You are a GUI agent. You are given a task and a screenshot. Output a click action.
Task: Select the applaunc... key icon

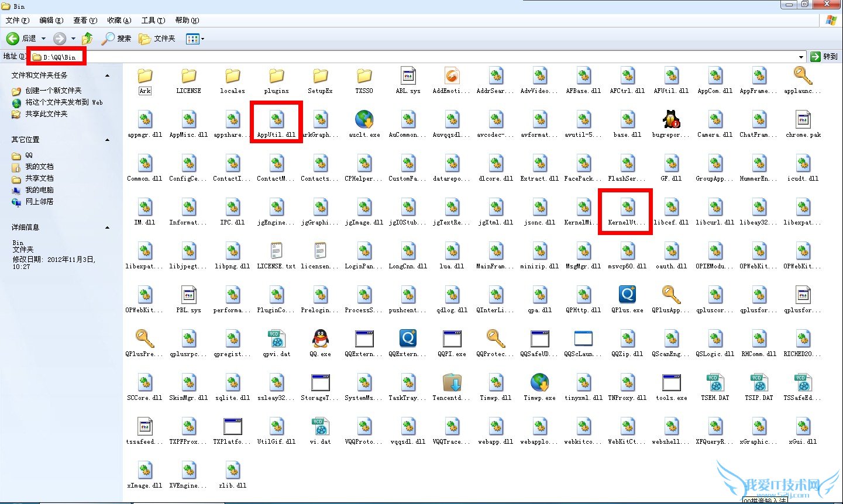(x=803, y=75)
